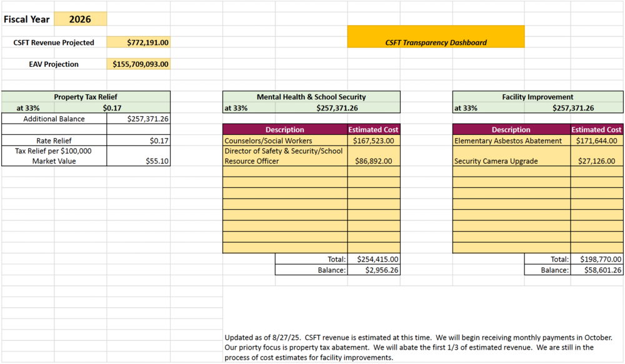625x364 pixels.
Task: Click the EAV Projection label
Action: coord(54,64)
